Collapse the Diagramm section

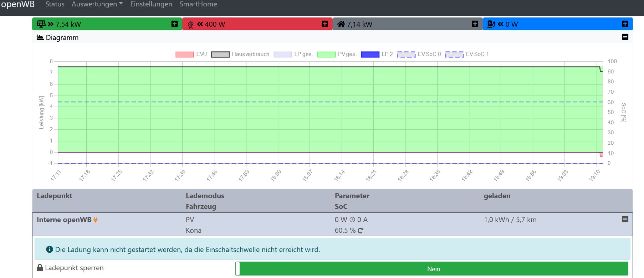(x=625, y=37)
